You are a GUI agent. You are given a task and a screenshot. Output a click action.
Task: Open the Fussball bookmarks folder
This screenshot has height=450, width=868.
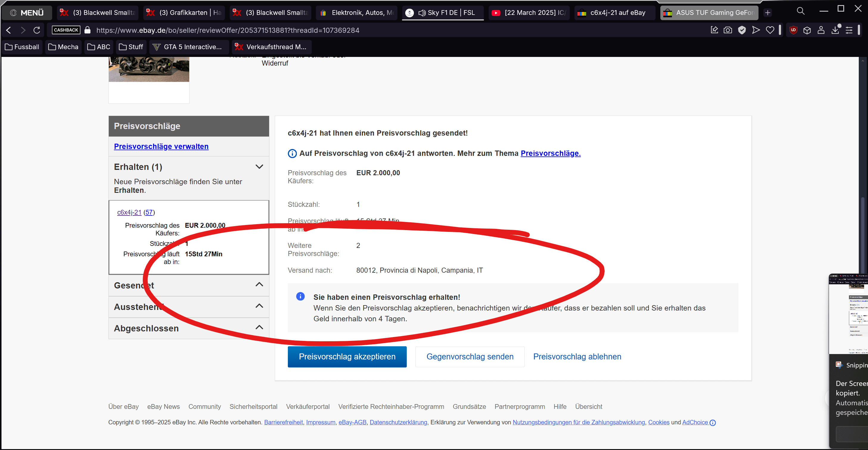[22, 47]
